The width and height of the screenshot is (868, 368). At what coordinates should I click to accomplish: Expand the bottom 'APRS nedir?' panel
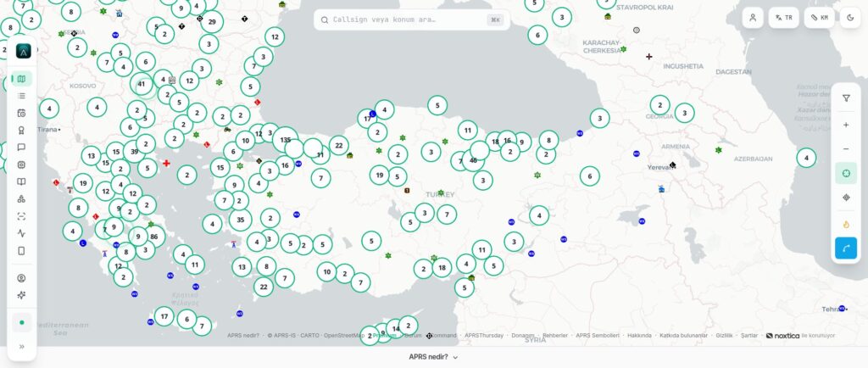click(x=433, y=357)
